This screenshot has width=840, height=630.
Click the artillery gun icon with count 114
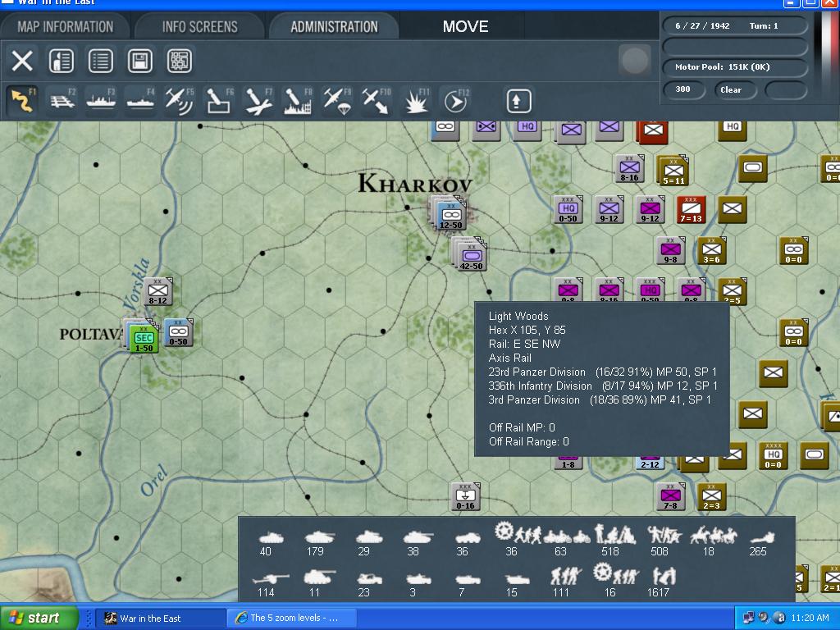tap(271, 578)
